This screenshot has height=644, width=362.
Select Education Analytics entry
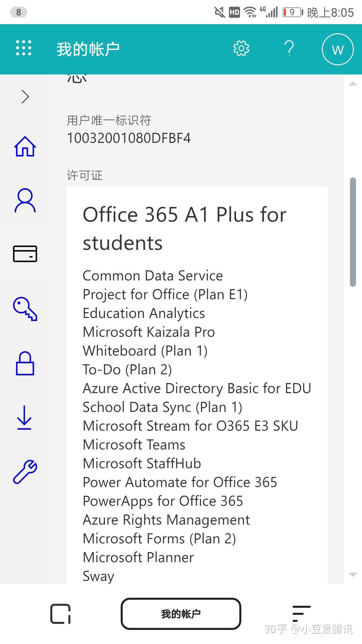pyautogui.click(x=144, y=313)
